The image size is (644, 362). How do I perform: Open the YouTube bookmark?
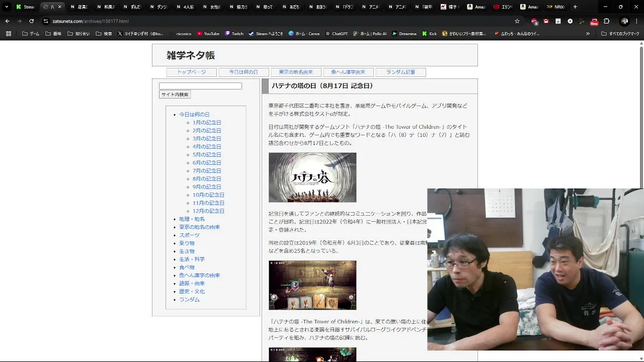(208, 34)
